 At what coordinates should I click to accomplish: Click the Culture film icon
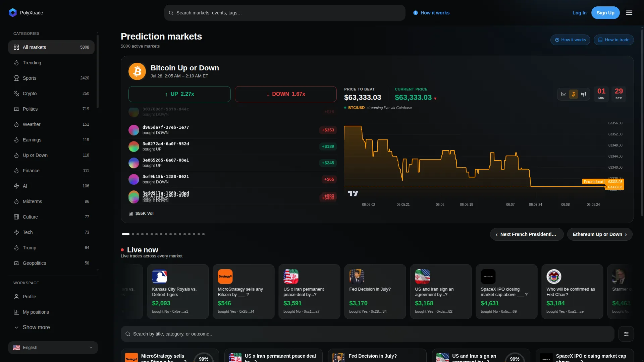[16, 217]
